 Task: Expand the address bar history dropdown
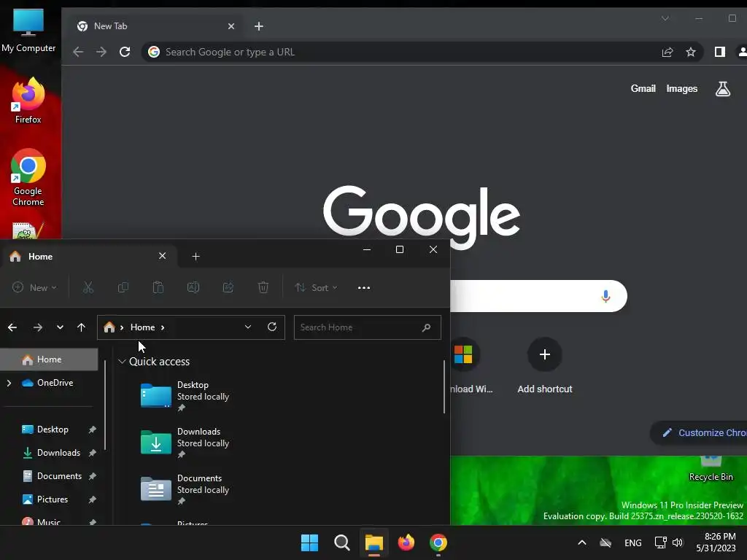click(248, 327)
